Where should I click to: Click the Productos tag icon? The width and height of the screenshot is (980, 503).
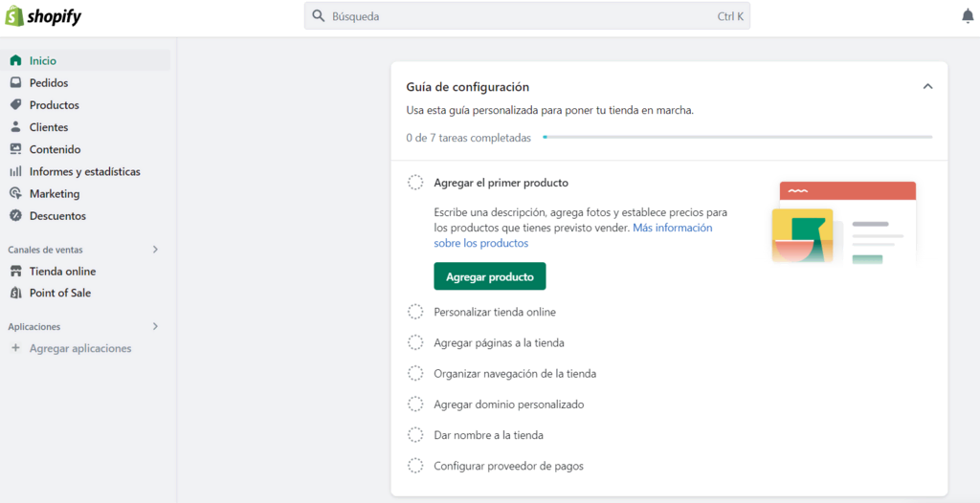click(x=15, y=105)
